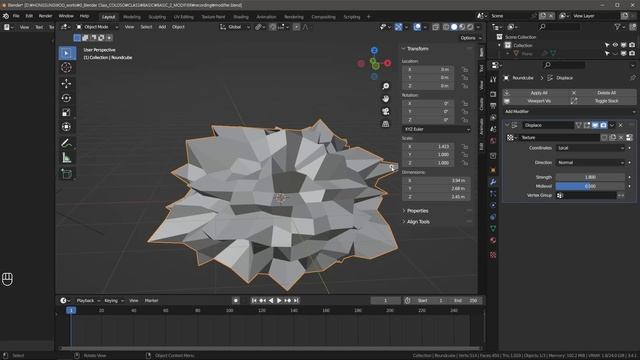The width and height of the screenshot is (640, 360).
Task: Open the Texture properties checker icon
Action: point(493,255)
